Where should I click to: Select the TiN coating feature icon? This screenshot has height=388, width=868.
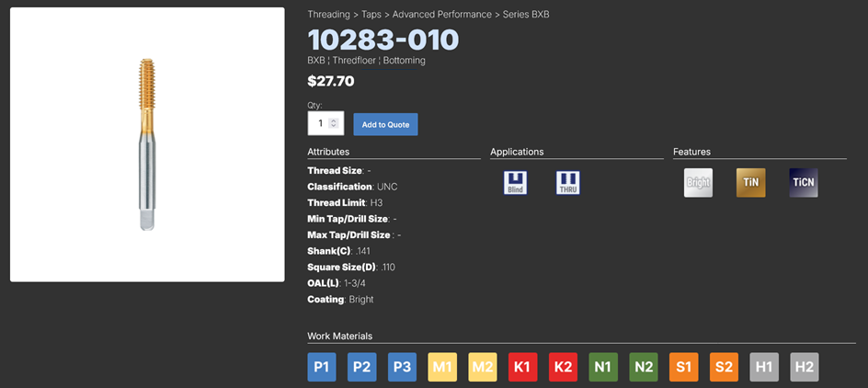tap(750, 182)
